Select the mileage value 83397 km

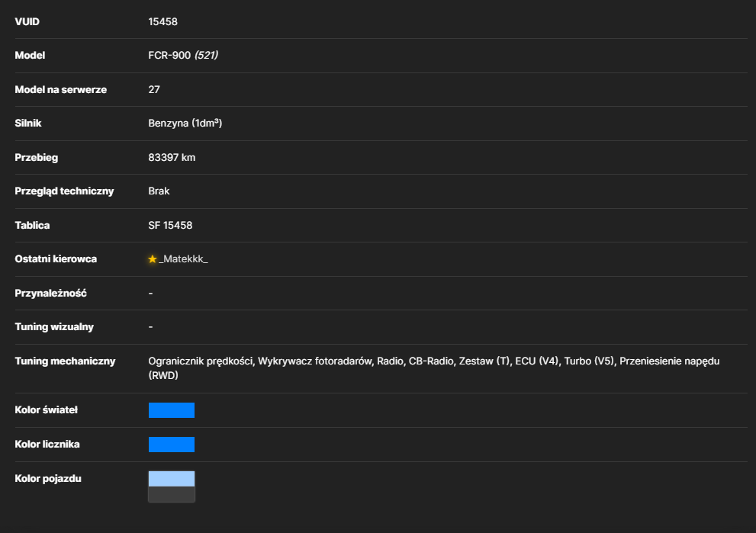click(172, 158)
